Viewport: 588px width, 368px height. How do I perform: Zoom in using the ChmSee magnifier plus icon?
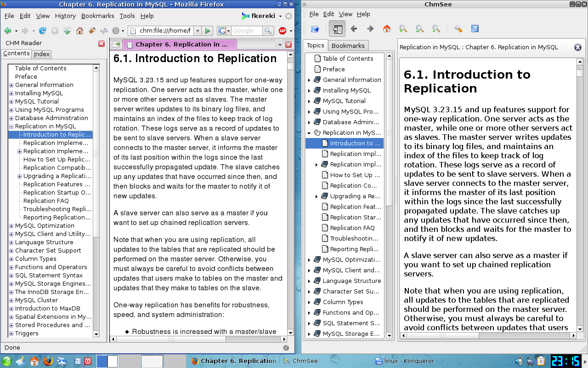(x=403, y=29)
